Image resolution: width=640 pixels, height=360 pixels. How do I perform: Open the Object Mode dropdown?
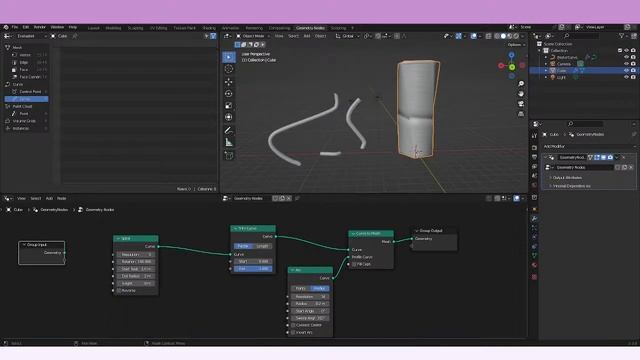pyautogui.click(x=253, y=36)
